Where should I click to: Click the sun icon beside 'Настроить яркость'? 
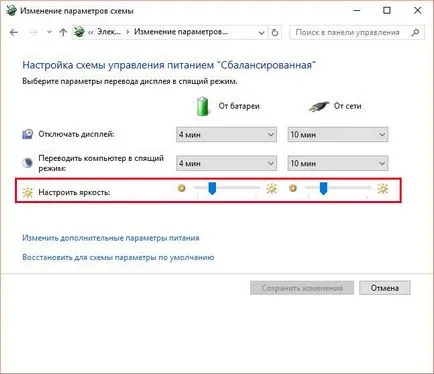click(x=27, y=192)
